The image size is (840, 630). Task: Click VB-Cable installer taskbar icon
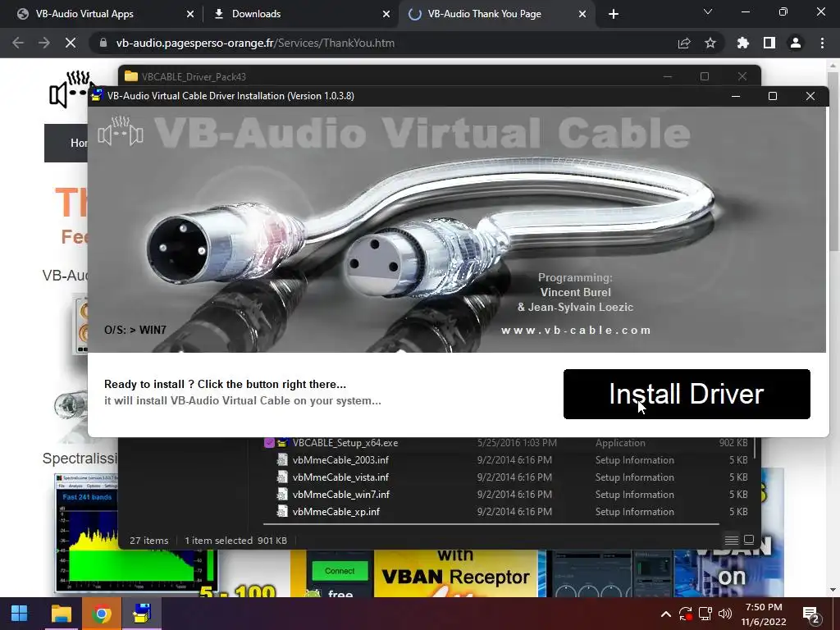point(142,614)
